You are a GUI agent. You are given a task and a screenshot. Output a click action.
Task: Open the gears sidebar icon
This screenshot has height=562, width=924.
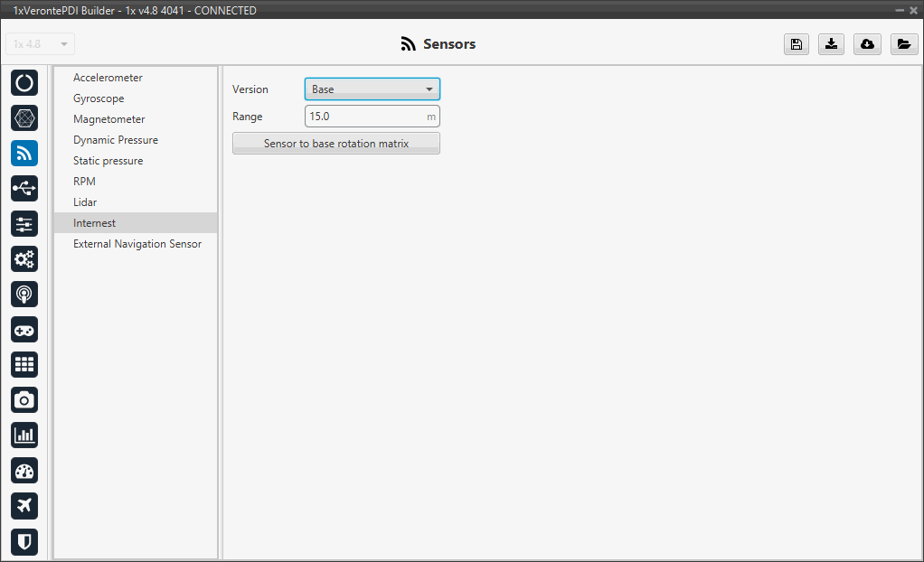[24, 259]
